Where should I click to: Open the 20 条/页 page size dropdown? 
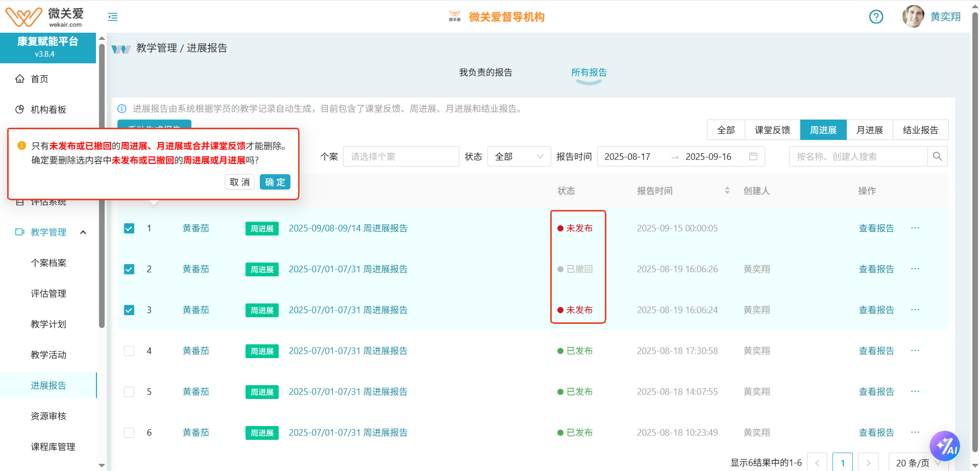(918, 462)
